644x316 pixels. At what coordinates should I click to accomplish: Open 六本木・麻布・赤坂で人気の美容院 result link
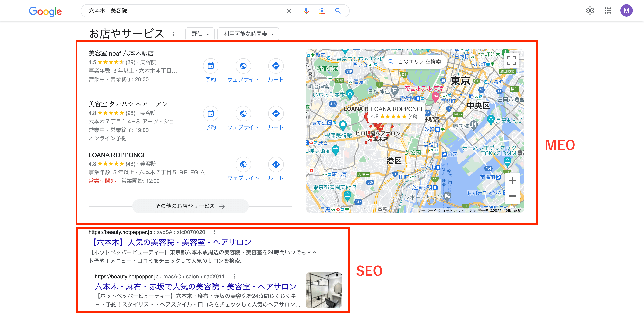tap(195, 287)
